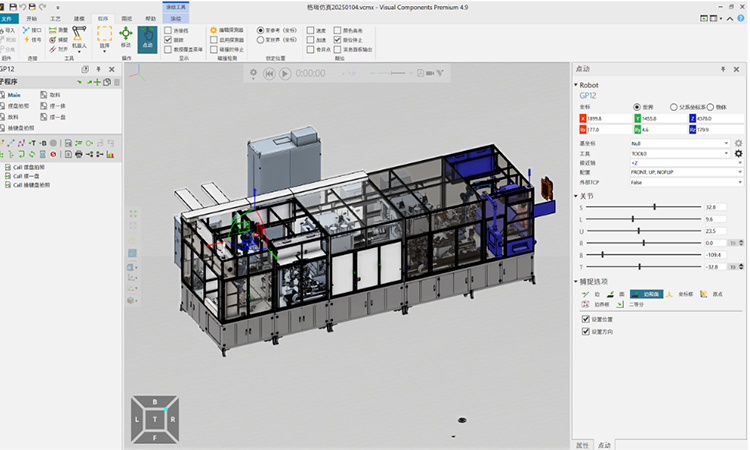Select the 父系坐标系 radio button

(x=673, y=106)
